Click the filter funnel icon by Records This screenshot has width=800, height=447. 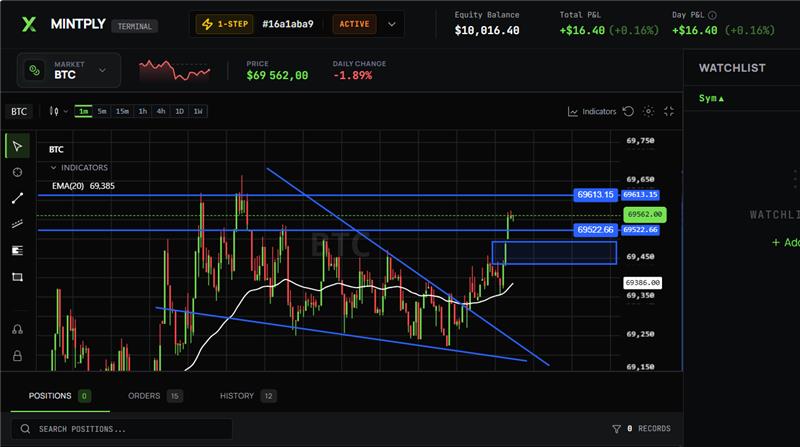(616, 429)
